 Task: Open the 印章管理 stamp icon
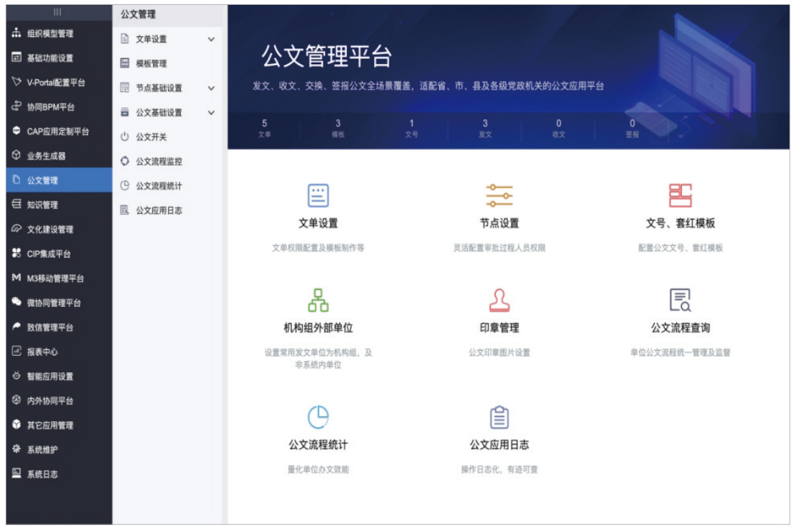point(499,300)
